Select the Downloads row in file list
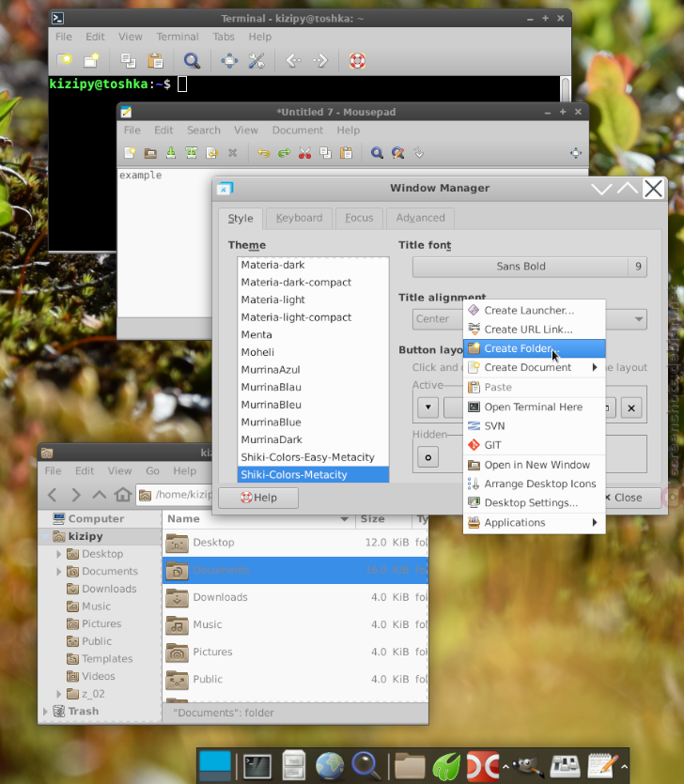This screenshot has width=684, height=784. [295, 597]
